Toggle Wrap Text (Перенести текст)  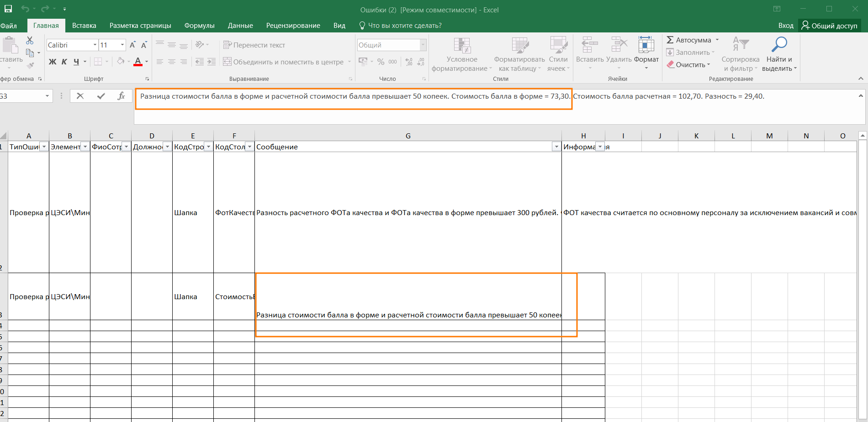(x=254, y=45)
